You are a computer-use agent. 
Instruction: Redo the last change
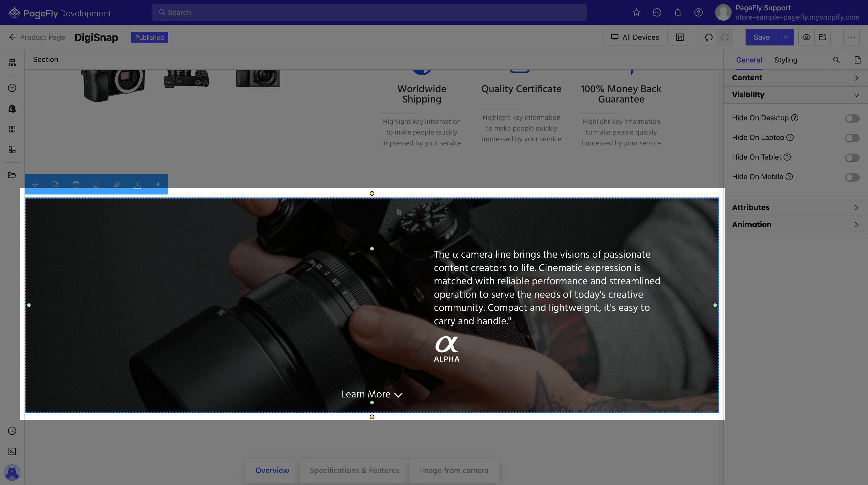coord(725,37)
